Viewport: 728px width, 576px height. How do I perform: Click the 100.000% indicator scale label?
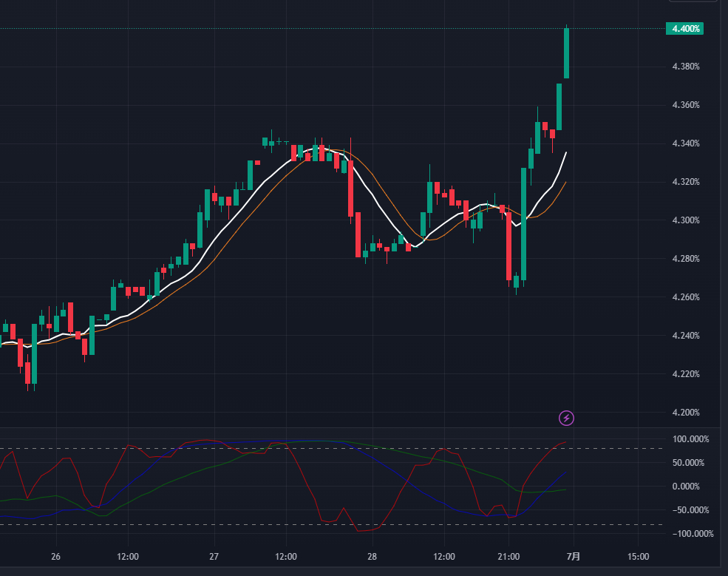(x=690, y=439)
